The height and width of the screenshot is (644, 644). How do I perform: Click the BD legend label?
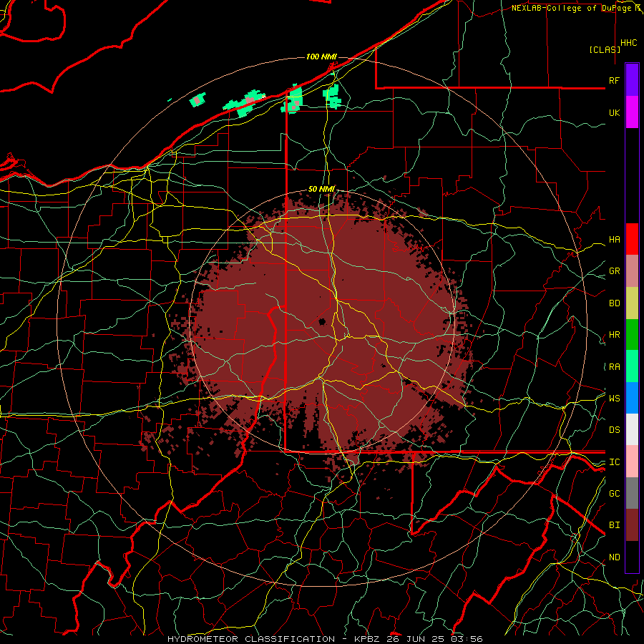615,303
